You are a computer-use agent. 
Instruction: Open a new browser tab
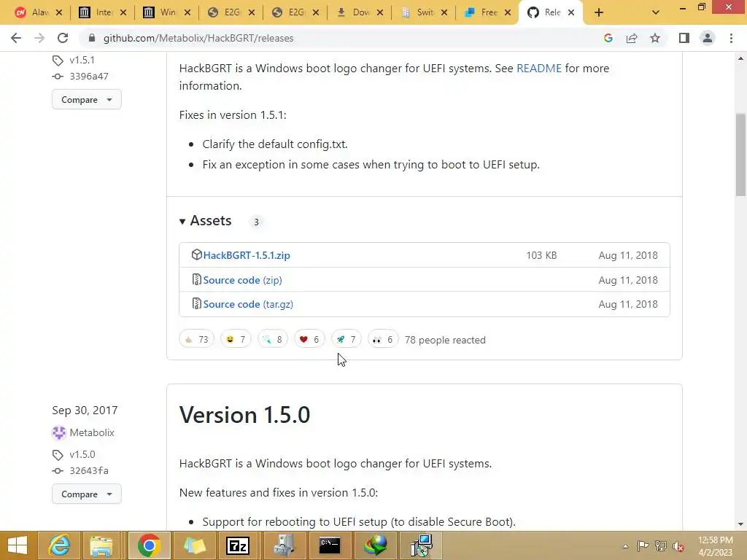coord(599,13)
